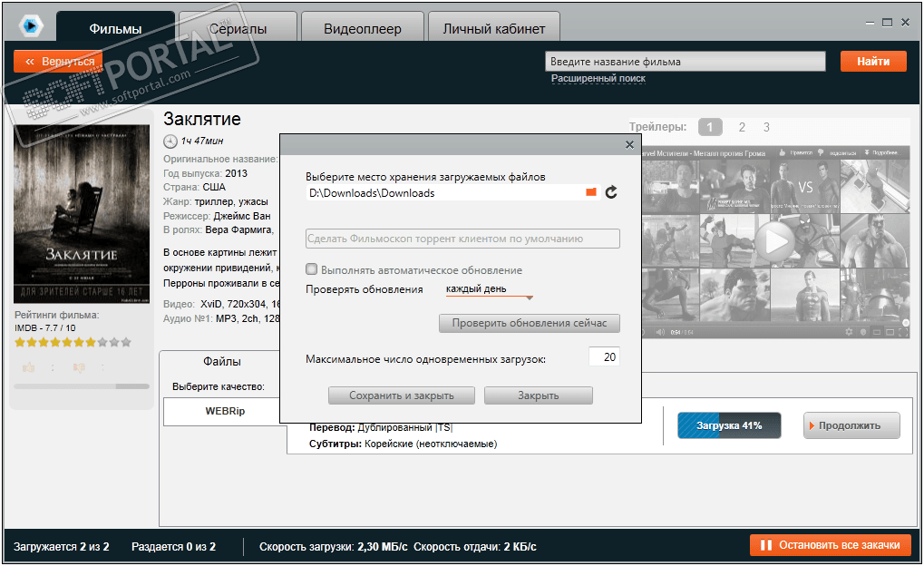Maximize the application window
This screenshot has width=924, height=566.
coord(888,23)
